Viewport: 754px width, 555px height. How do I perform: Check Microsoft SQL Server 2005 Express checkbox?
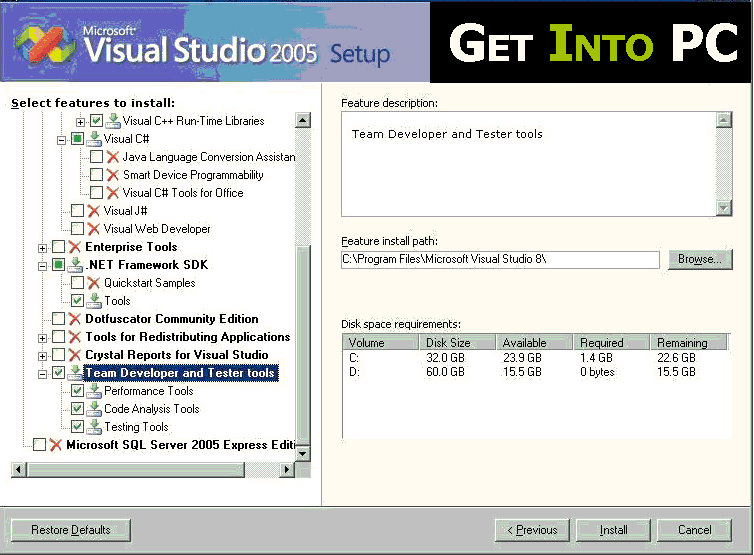39,445
